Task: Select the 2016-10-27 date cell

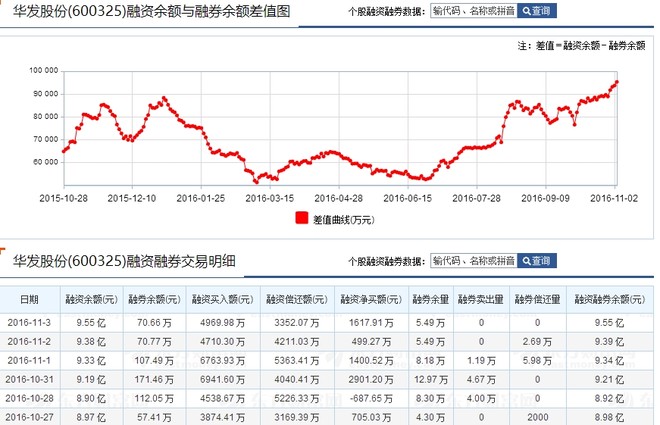Action: 29,417
